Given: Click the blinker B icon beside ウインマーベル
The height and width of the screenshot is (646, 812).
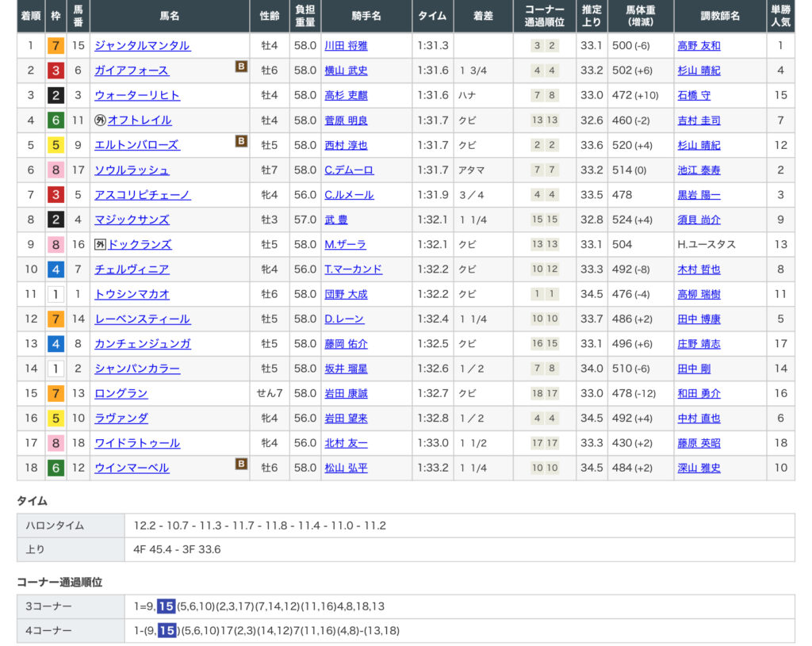Looking at the screenshot, I should tap(241, 464).
